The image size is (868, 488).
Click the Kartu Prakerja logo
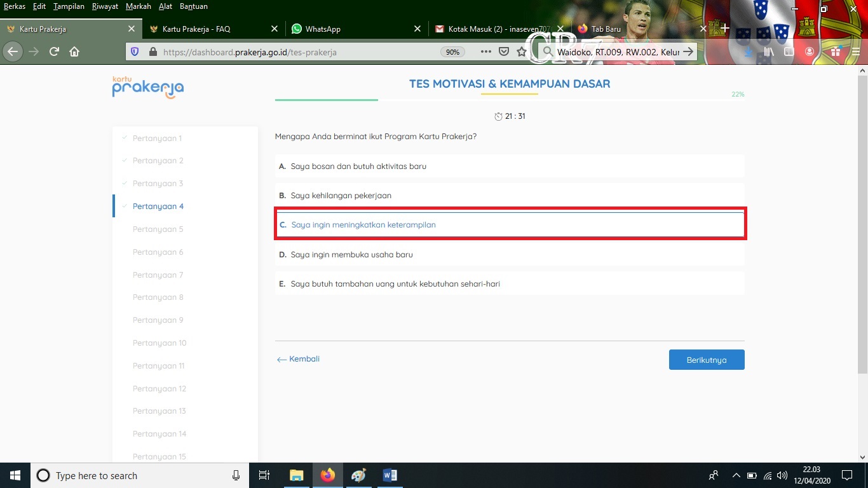pyautogui.click(x=148, y=88)
